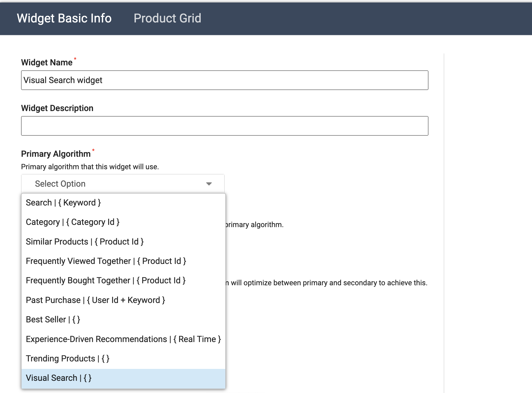532x393 pixels.
Task: Select Trending Products algorithm option
Action: pyautogui.click(x=68, y=359)
